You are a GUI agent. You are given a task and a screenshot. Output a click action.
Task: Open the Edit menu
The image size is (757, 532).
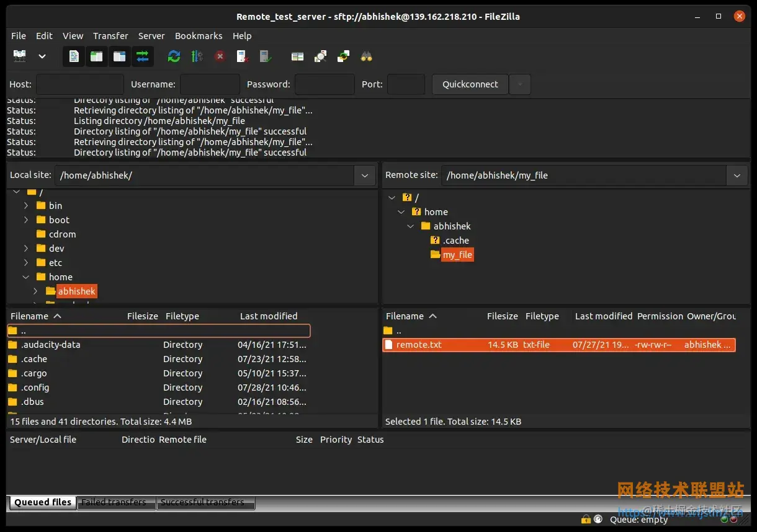pos(44,36)
